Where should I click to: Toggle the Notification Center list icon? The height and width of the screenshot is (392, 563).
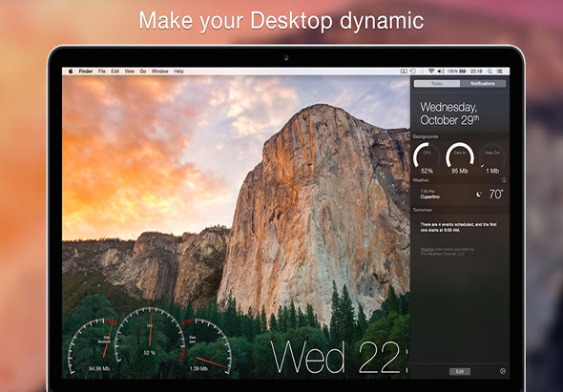pos(500,72)
